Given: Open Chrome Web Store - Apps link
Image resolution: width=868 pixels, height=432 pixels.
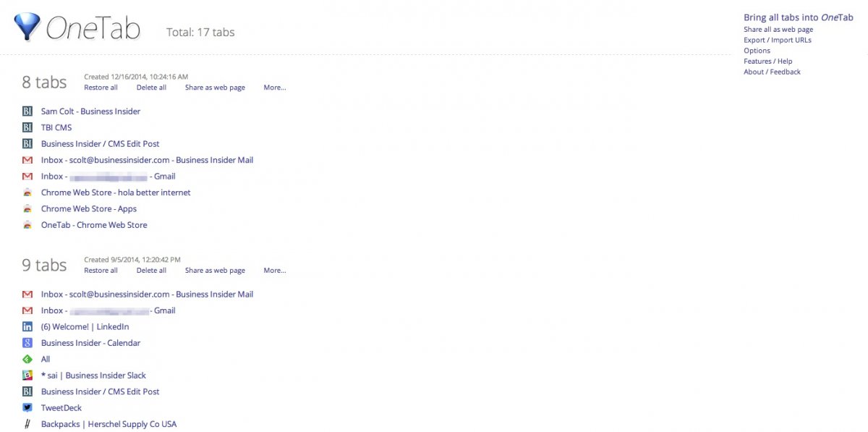Looking at the screenshot, I should [88, 209].
